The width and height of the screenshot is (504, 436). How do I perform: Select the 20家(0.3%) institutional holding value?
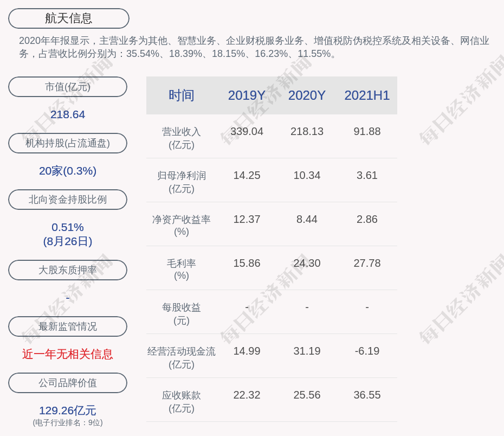68,171
